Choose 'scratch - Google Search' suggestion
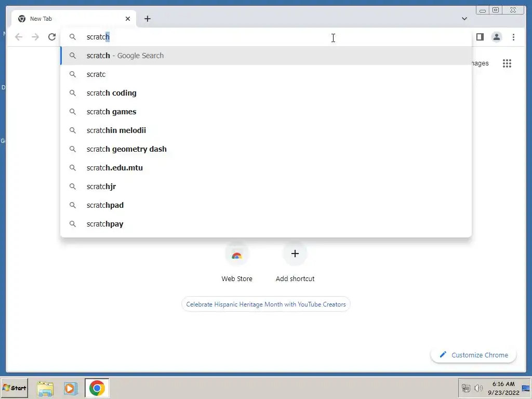Screen dimensions: 532x399 point(266,56)
